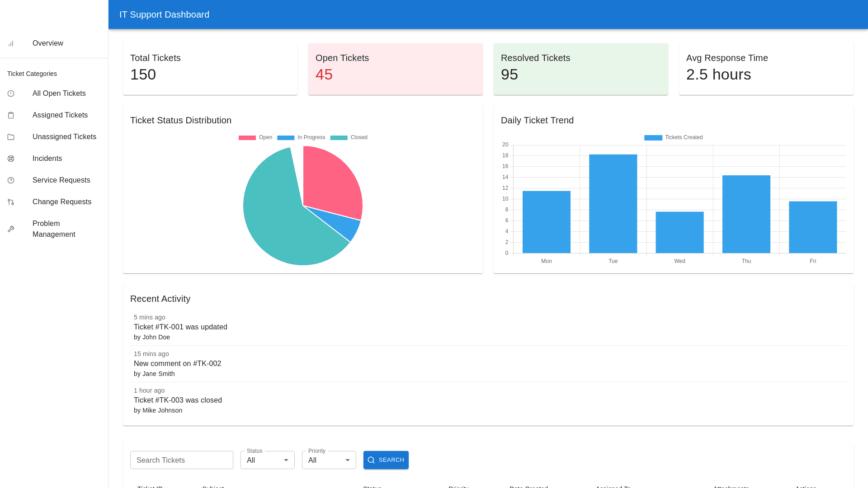Viewport: 868px width, 488px height.
Task: Open the Incidents category
Action: point(47,159)
